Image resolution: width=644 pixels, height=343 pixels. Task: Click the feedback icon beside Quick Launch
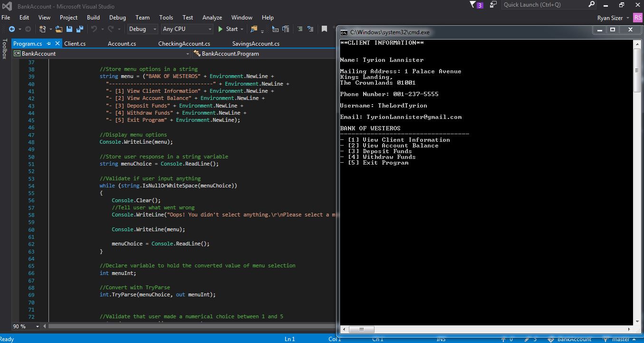[x=493, y=5]
